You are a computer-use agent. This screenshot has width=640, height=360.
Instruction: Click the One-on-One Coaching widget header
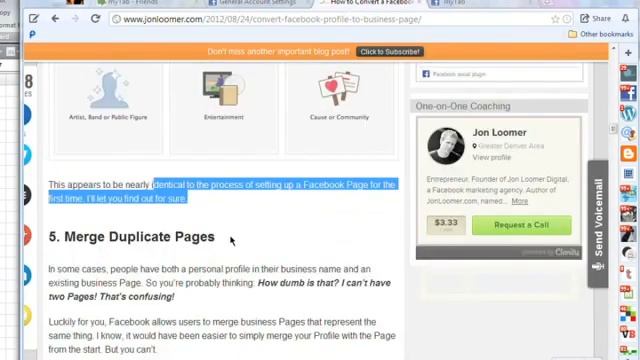(499, 107)
